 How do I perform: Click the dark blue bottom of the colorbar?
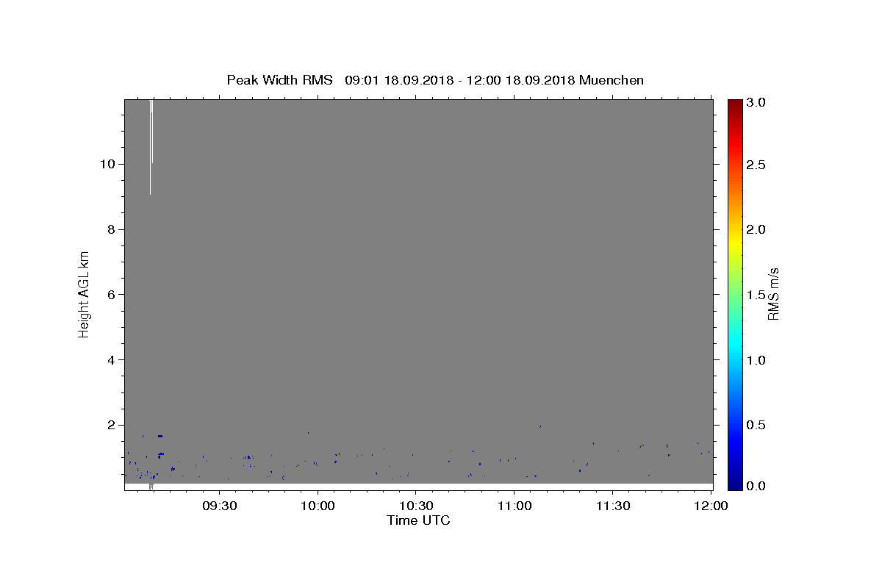(x=735, y=484)
